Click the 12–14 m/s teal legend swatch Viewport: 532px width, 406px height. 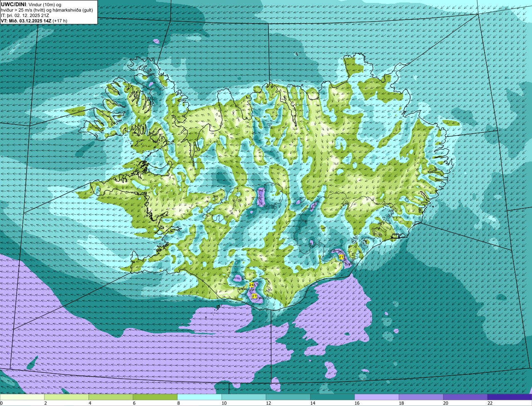288,397
